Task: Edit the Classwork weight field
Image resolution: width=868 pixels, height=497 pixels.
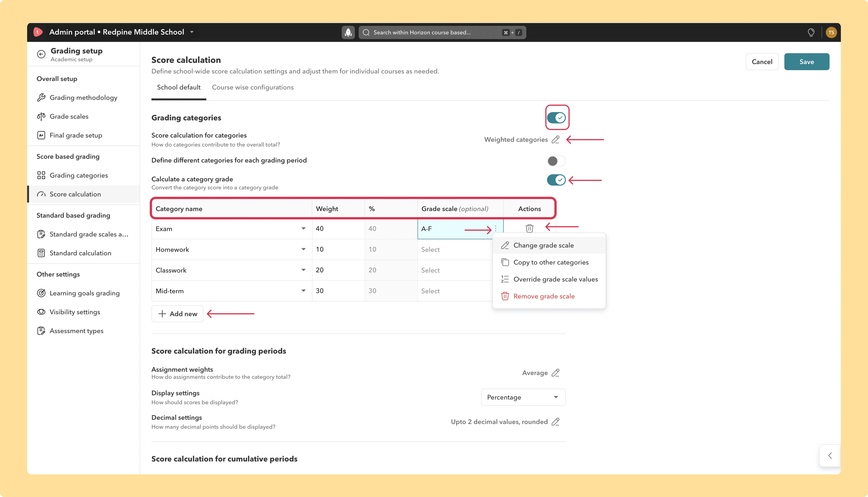Action: 338,270
